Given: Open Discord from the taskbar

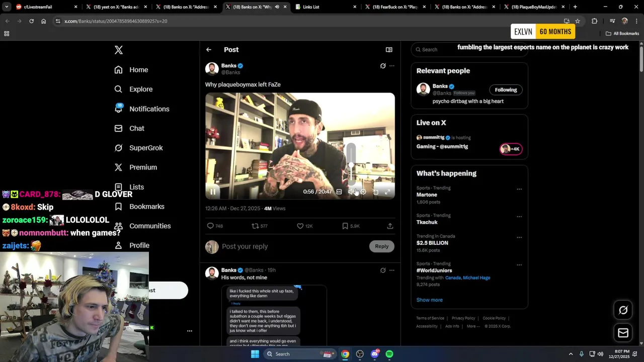Looking at the screenshot, I should pyautogui.click(x=375, y=354).
